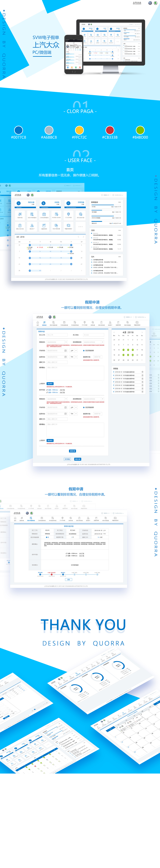Screen dimensions: 160x868
Task: Open calendar picker in first 结束时间 field
Action: pyautogui.click(x=65, y=357)
